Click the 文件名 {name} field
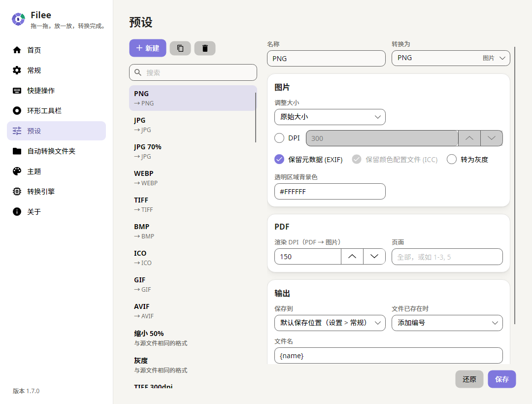 click(389, 356)
